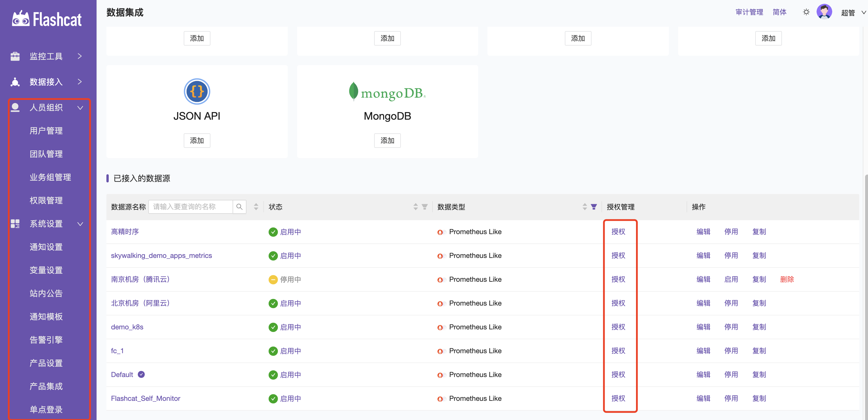Disable the demo_k8s data source via 停用
Screen dimensions: 868x420
point(731,327)
